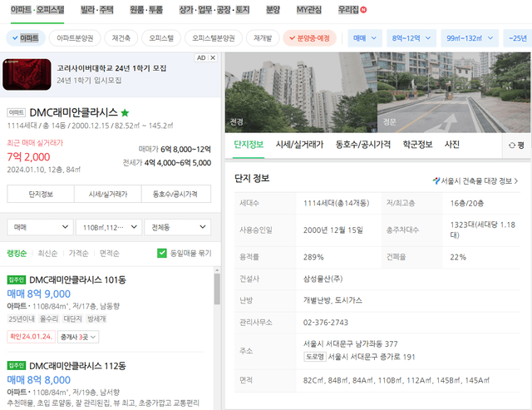This screenshot has height=410, width=532.
Task: Switch to 아파트·오피스텔 top menu
Action: pyautogui.click(x=37, y=10)
